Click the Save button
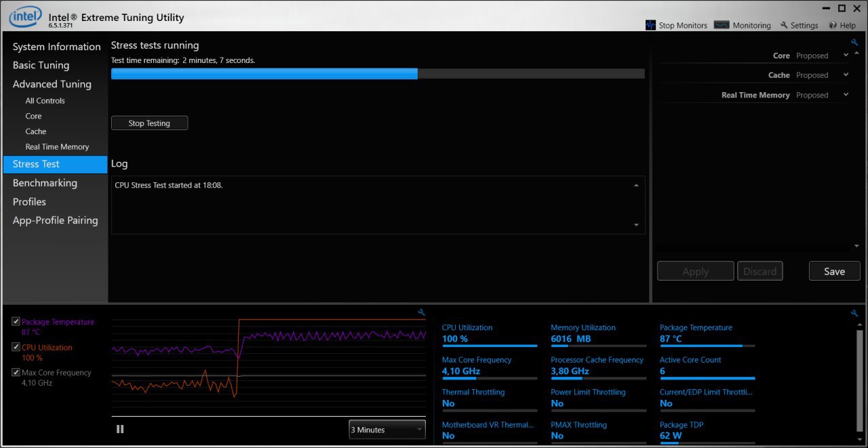The height and width of the screenshot is (448, 868). tap(834, 271)
